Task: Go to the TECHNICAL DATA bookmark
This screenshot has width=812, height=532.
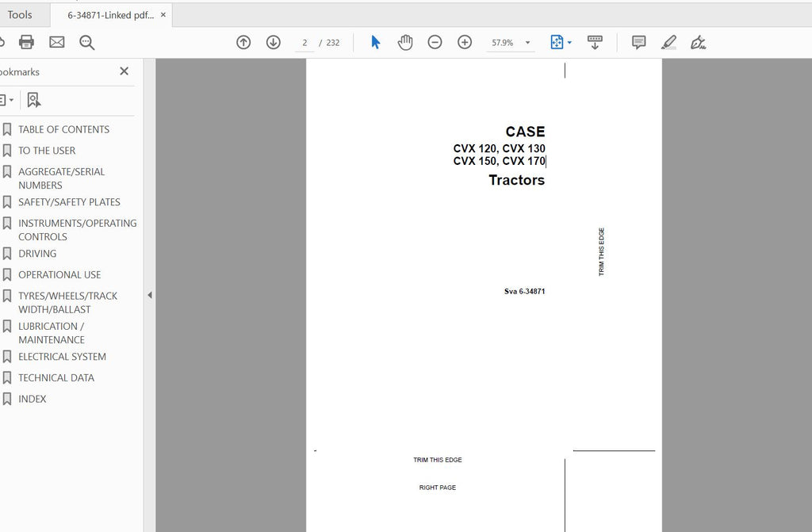Action: click(56, 378)
